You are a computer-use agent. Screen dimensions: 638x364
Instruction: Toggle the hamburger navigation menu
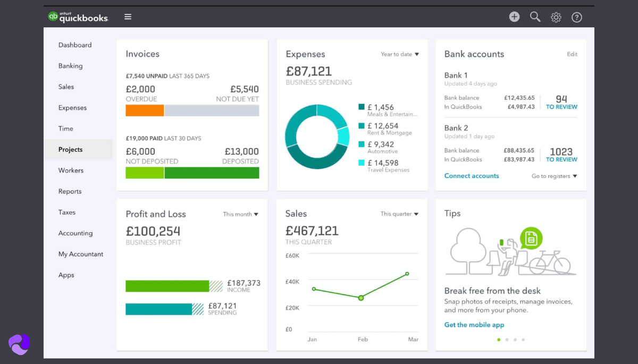click(128, 17)
